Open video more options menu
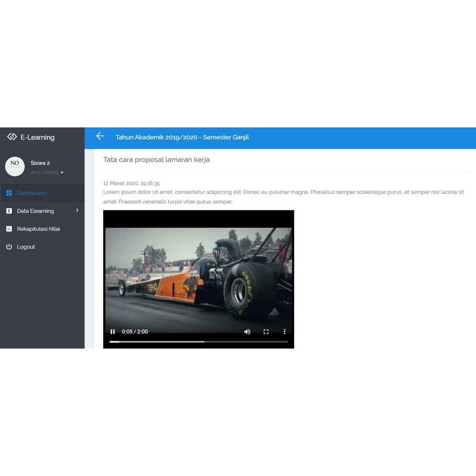 [x=284, y=331]
